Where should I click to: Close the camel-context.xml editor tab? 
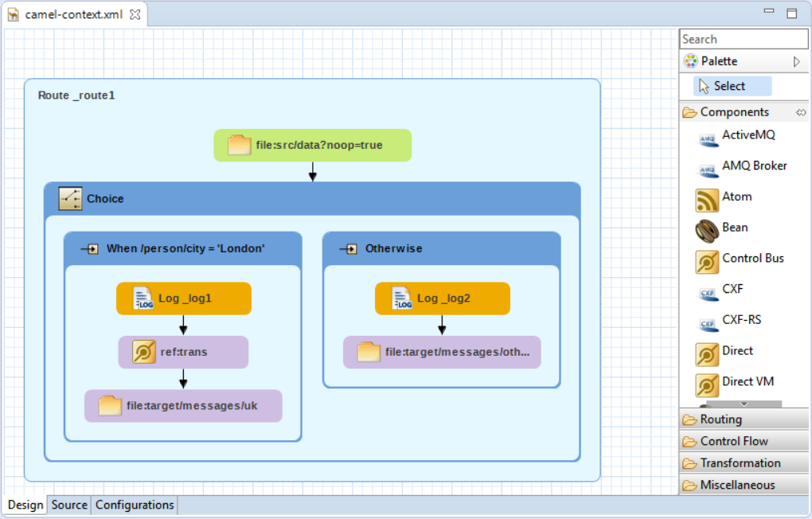click(135, 14)
